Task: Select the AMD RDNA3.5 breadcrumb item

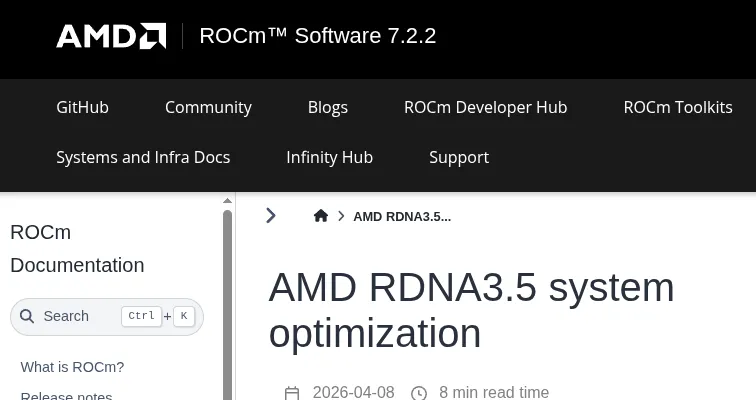Action: tap(402, 217)
